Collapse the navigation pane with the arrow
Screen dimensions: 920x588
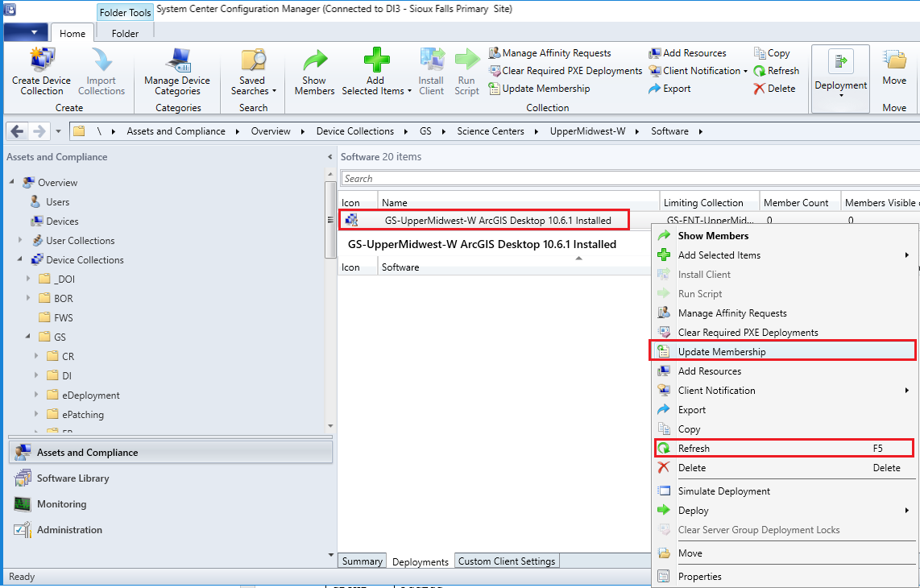329,157
